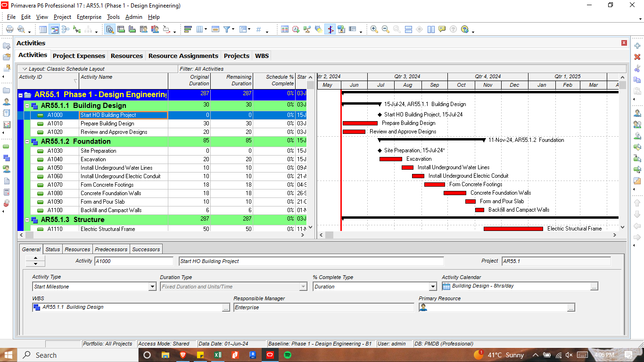Screen dimensions: 644x362
Task: Open the Layout: Classic Schedule Layout menu
Action: pos(64,69)
